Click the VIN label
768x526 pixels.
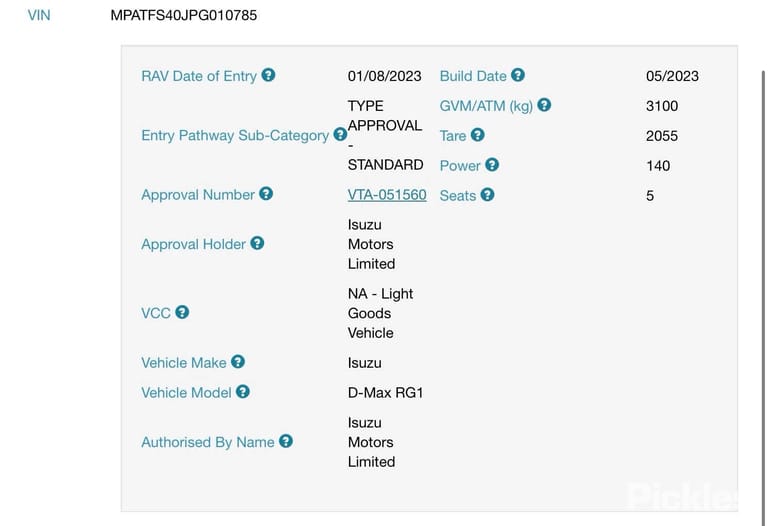[39, 15]
